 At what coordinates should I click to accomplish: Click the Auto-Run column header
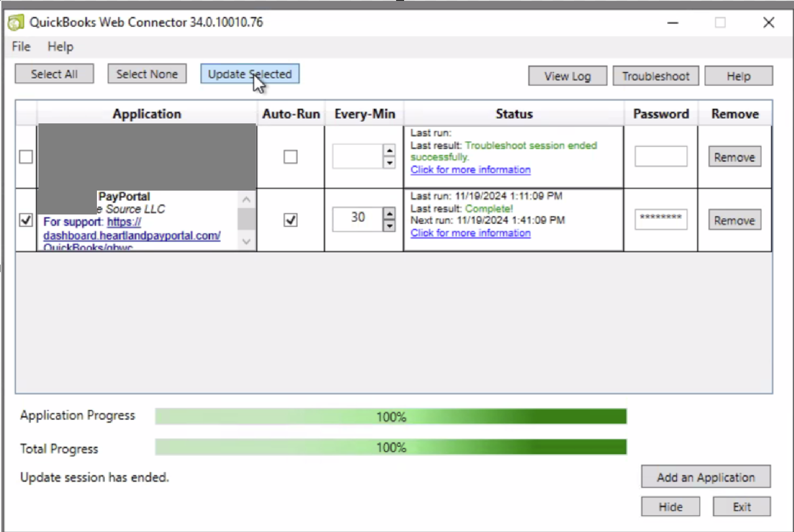[291, 114]
